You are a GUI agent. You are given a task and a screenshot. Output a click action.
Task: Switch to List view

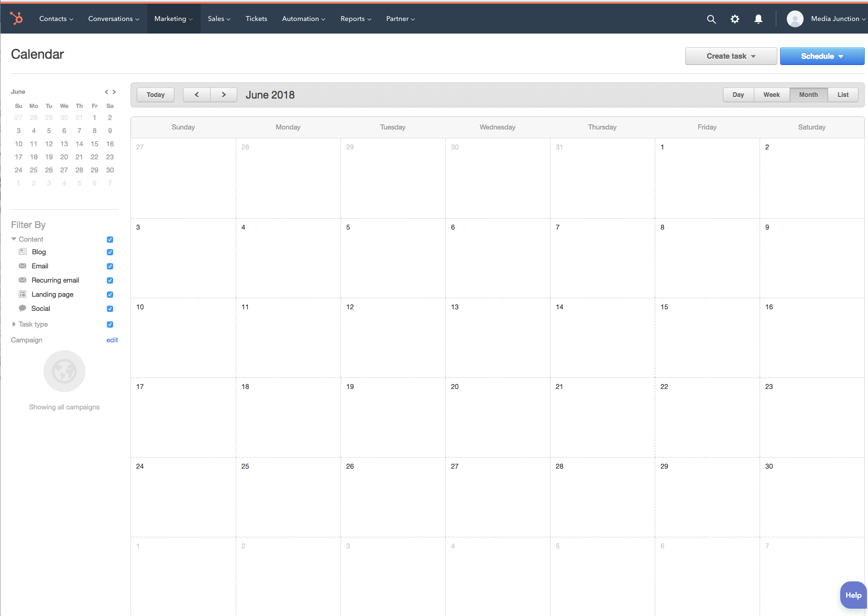843,95
